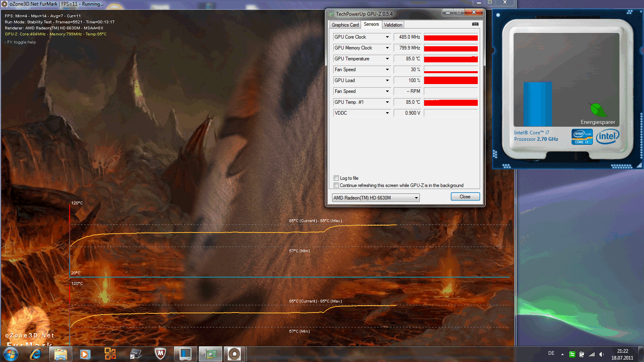This screenshot has height=362, width=644.
Task: Click the 0.900 V VDDC value
Action: (408, 113)
